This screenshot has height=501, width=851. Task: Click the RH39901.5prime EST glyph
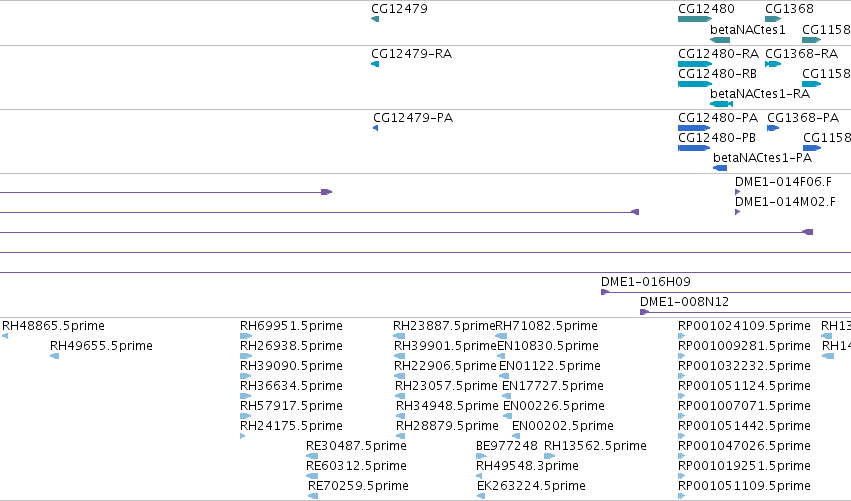[x=399, y=356]
